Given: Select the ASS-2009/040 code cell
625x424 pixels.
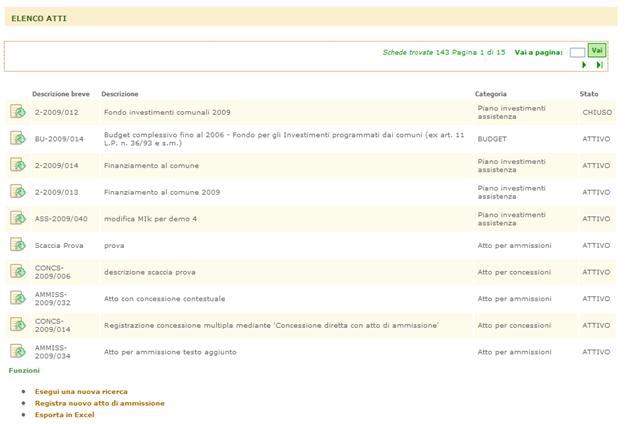Looking at the screenshot, I should pos(61,219).
